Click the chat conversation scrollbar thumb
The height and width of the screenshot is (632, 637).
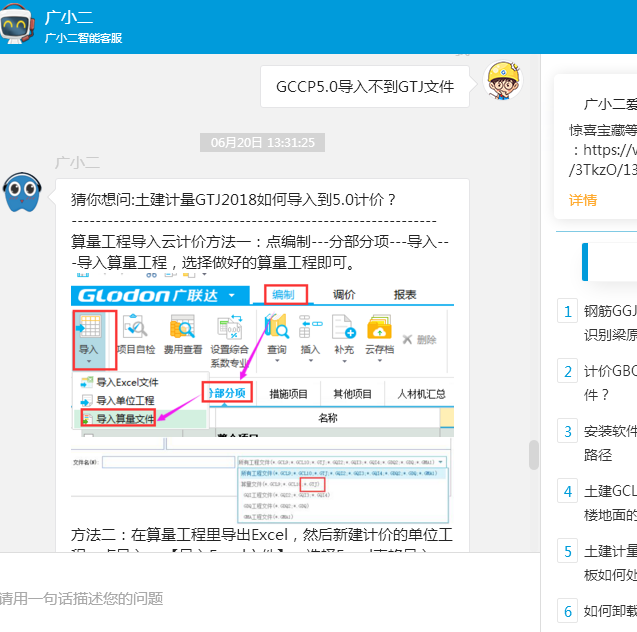click(x=534, y=455)
